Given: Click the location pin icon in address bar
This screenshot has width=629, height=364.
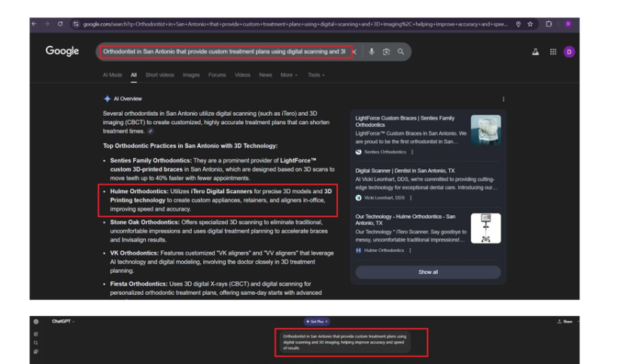Looking at the screenshot, I should 518,24.
